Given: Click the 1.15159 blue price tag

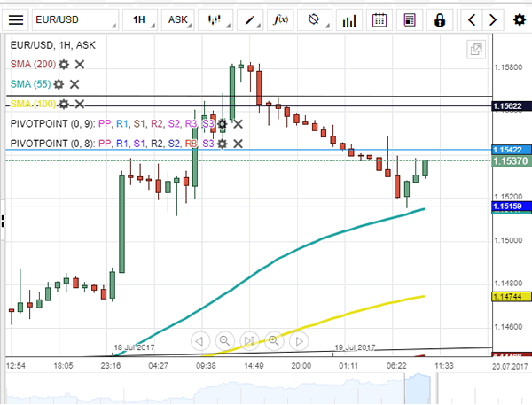Looking at the screenshot, I should 512,206.
